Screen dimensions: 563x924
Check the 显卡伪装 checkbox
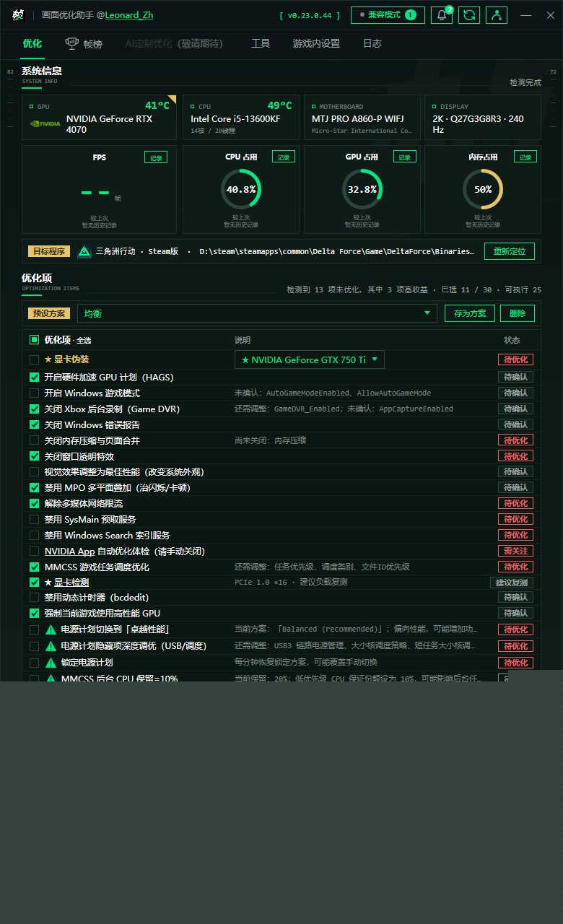(34, 359)
